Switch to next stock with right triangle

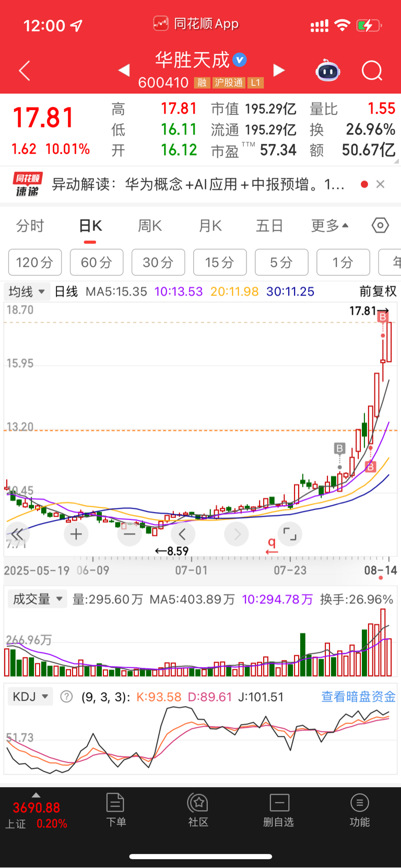(x=279, y=70)
